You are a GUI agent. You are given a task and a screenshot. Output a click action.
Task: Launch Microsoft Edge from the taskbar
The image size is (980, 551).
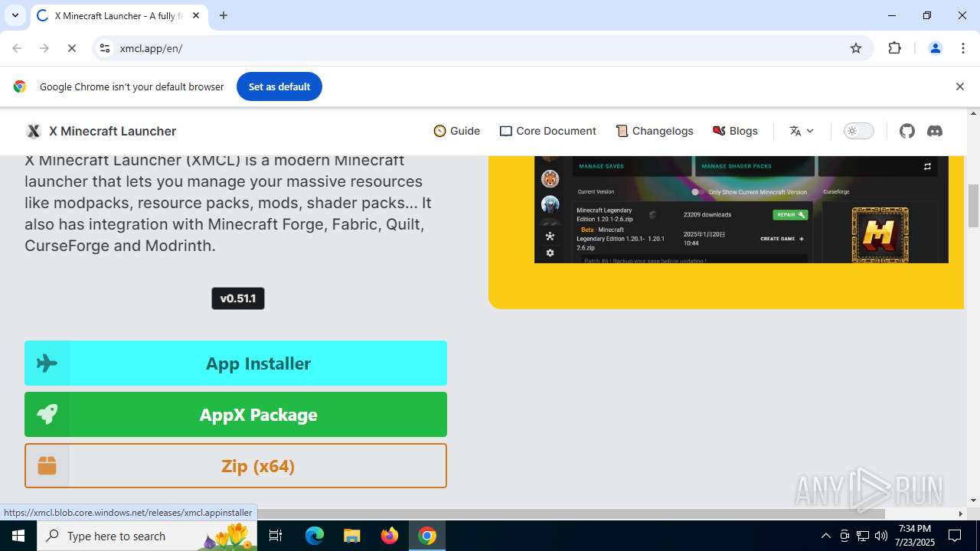(x=315, y=536)
